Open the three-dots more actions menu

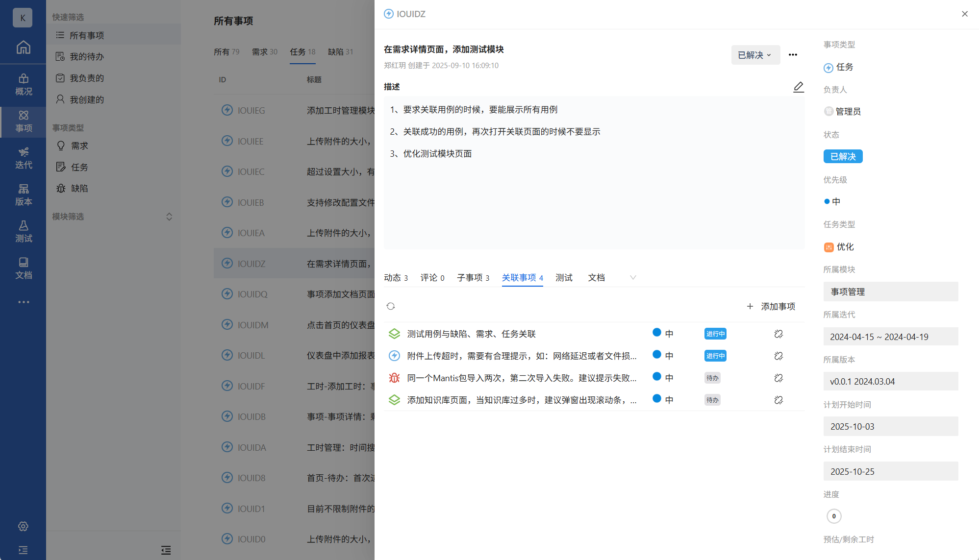[x=793, y=55]
